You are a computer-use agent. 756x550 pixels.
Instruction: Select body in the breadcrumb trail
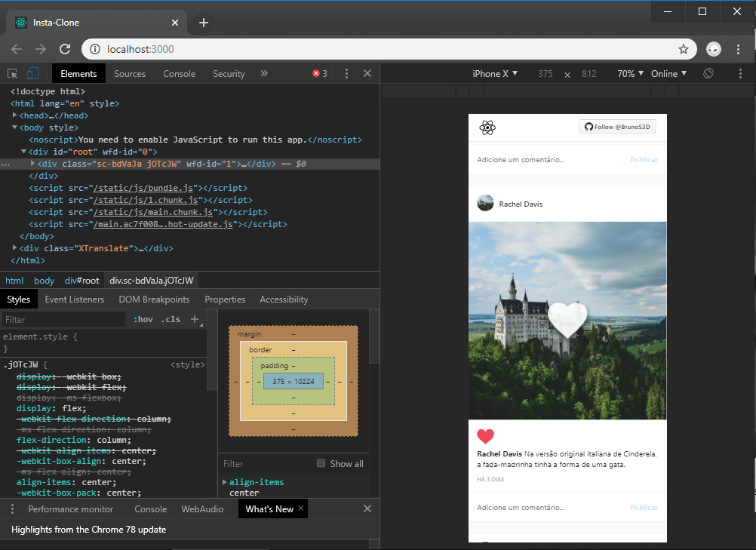44,281
